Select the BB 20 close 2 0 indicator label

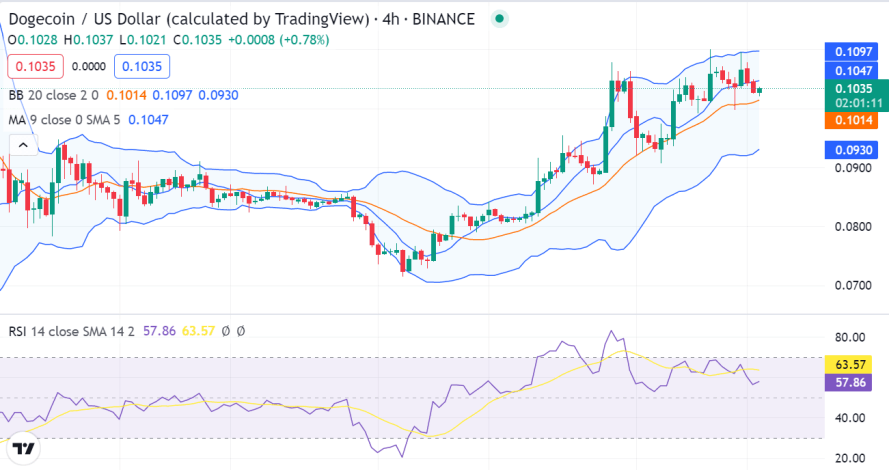[x=53, y=95]
